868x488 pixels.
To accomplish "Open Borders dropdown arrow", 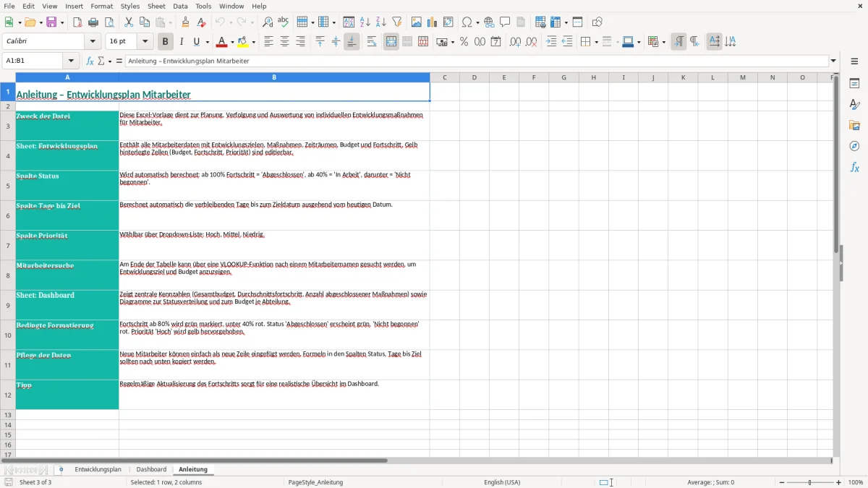I will click(596, 42).
